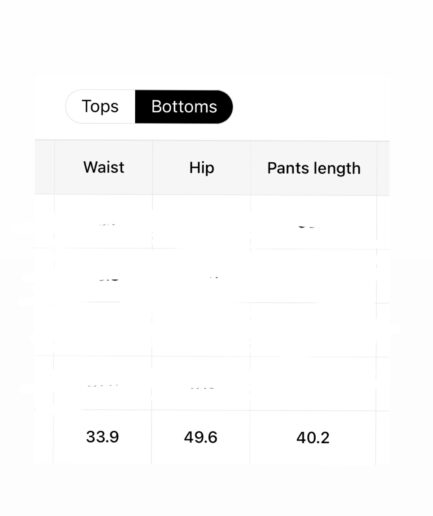Select the 33.9 waist value cell

point(102,437)
